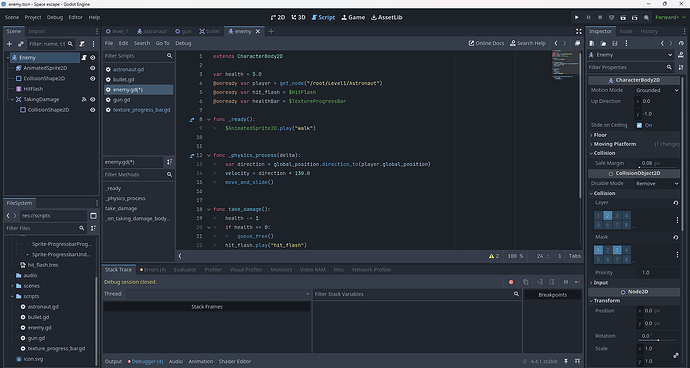Float the script editor in a separate window
Screen dimensions: 690x368
577,43
